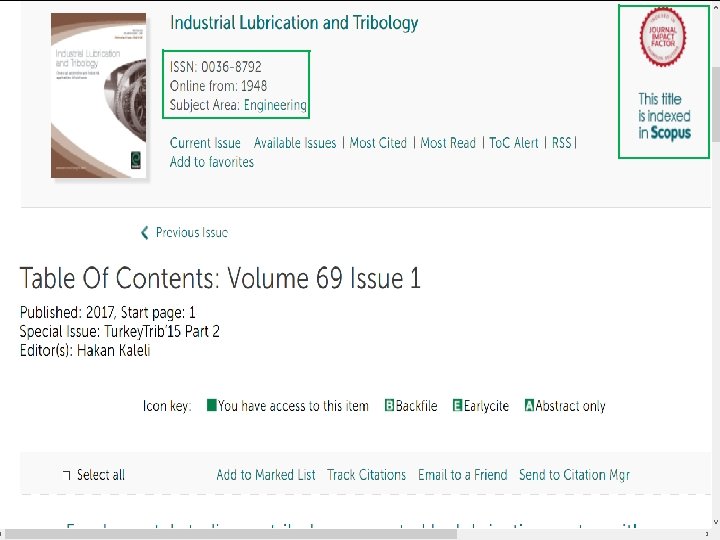Image resolution: width=720 pixels, height=540 pixels.
Task: Go to Previous Issue
Action: [191, 232]
